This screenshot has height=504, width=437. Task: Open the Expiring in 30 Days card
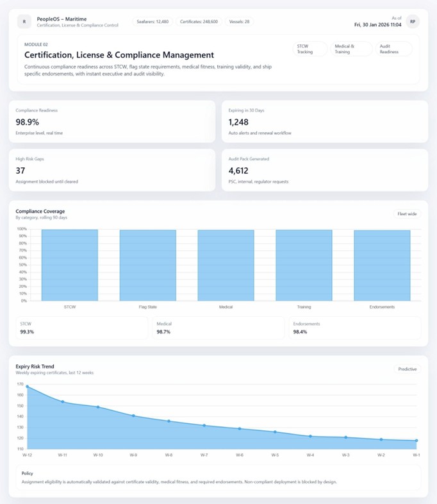(324, 121)
